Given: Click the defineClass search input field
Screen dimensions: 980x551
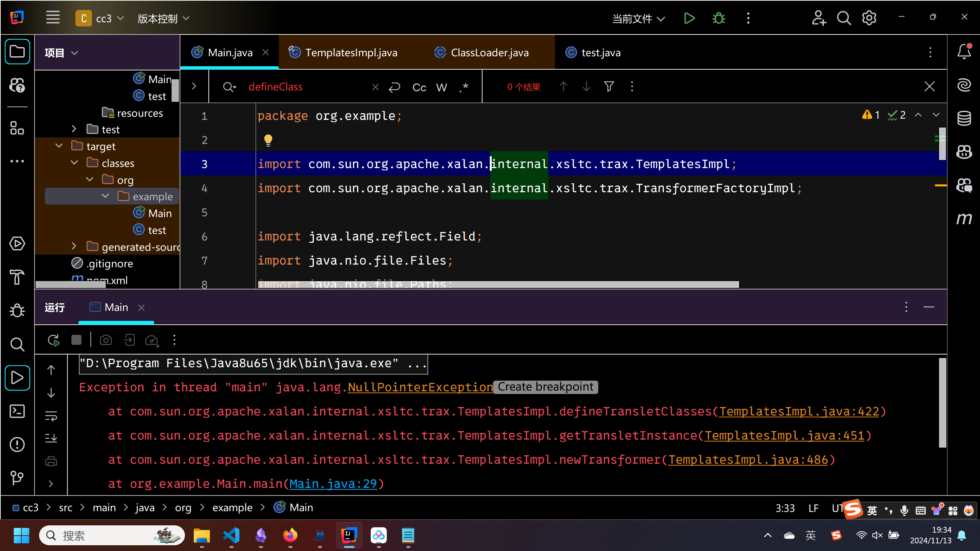Looking at the screenshot, I should 306,87.
